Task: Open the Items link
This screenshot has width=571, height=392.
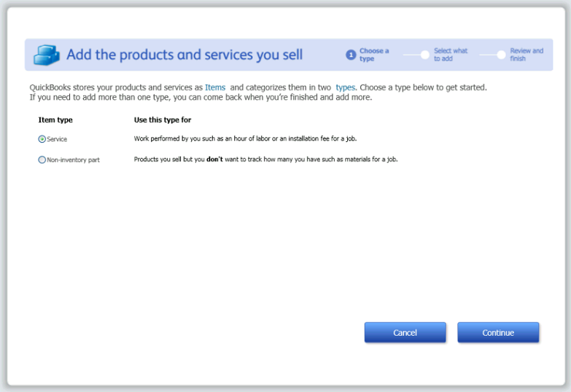Action: click(x=215, y=87)
